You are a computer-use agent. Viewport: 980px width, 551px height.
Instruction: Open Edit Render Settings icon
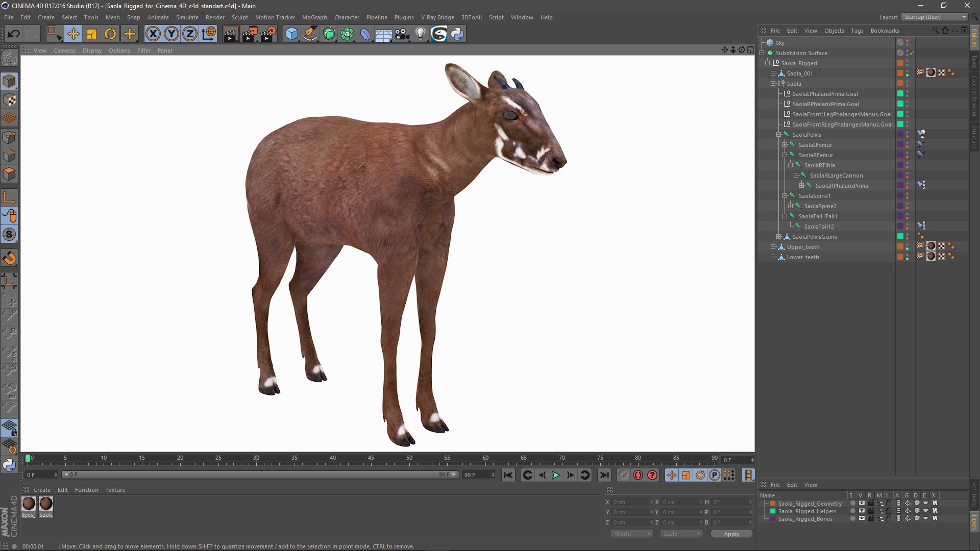268,34
